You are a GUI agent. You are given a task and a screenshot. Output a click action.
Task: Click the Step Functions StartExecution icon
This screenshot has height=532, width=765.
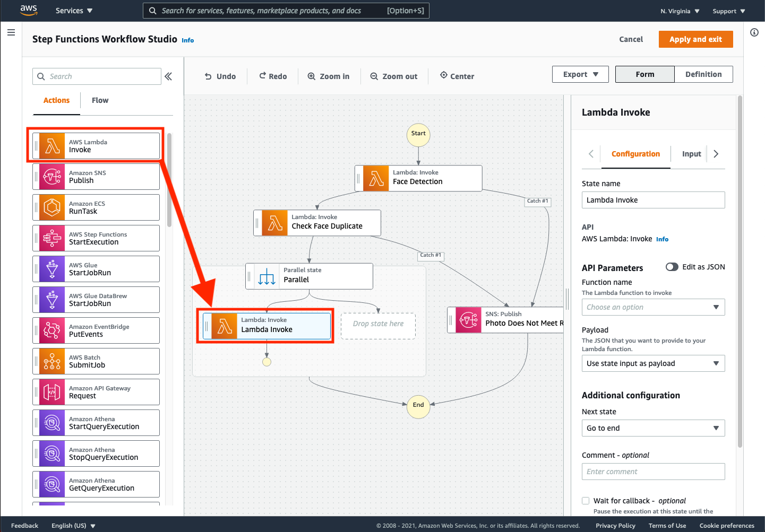tap(52, 238)
